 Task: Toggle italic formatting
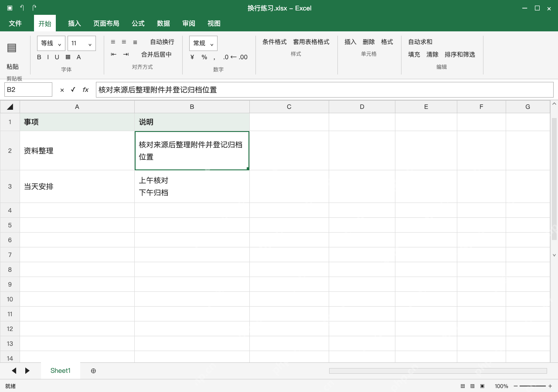click(48, 57)
